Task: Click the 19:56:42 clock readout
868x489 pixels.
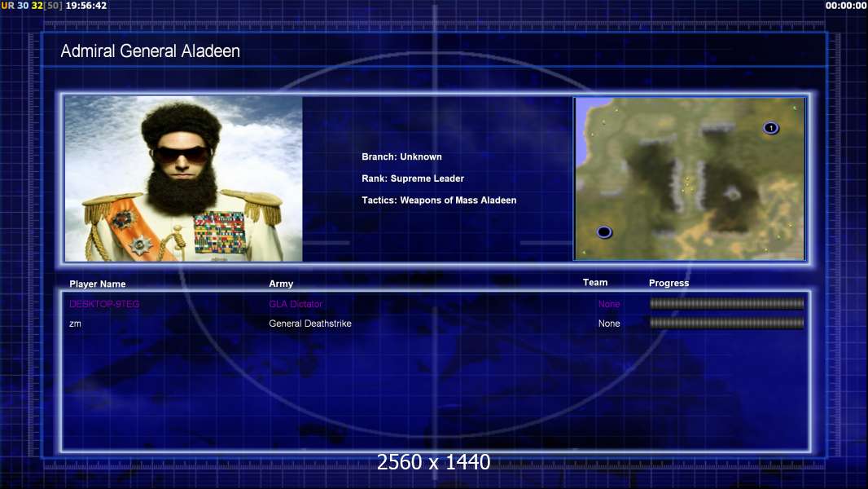Action: pyautogui.click(x=86, y=6)
